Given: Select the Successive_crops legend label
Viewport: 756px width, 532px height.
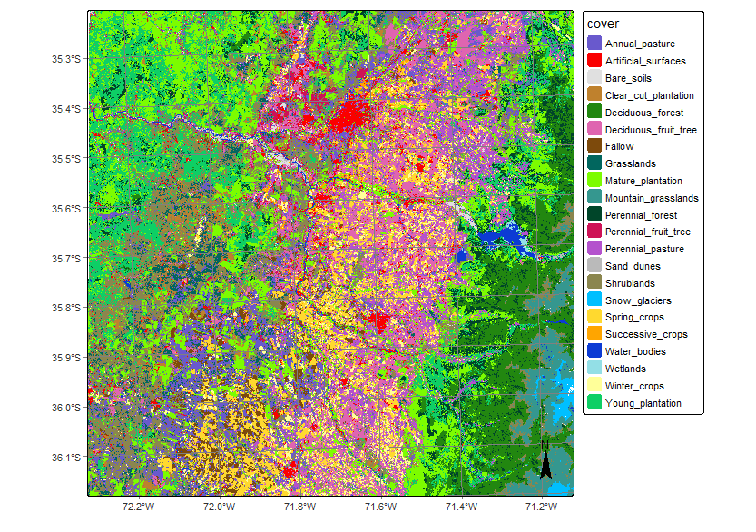Looking at the screenshot, I should (645, 334).
